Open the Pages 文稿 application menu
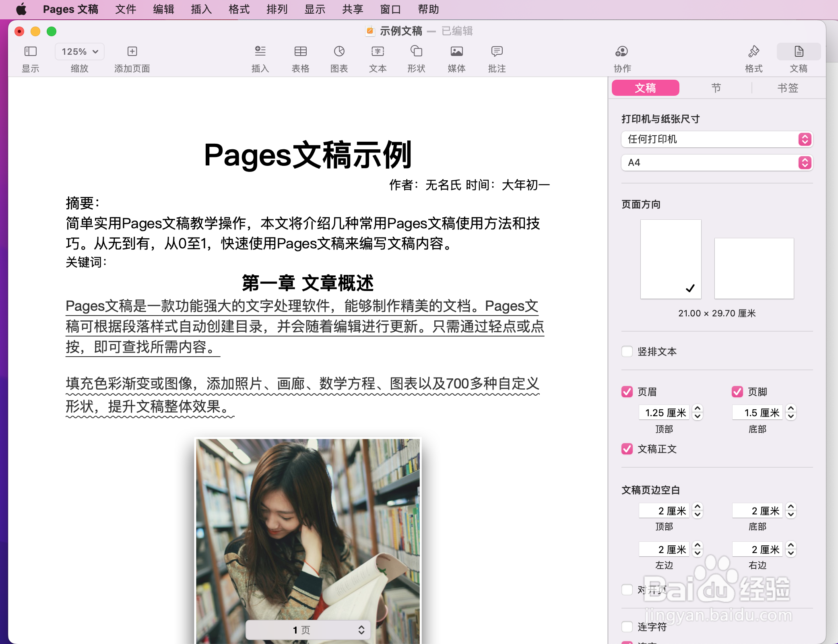The image size is (838, 644). coord(70,9)
